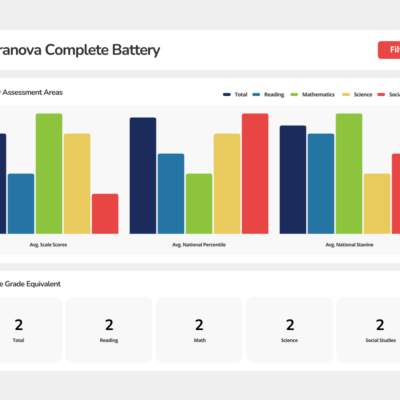
Task: Select the green Mathematics bar in Avg. National Stanine
Action: point(349,174)
